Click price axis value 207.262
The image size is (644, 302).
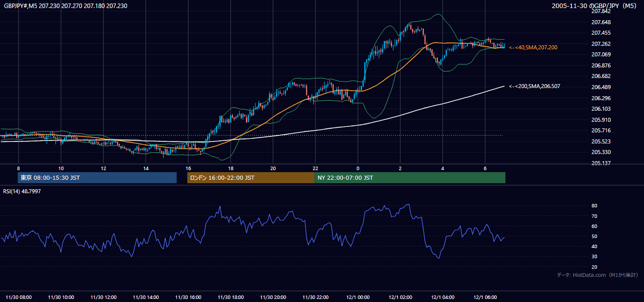(x=601, y=44)
